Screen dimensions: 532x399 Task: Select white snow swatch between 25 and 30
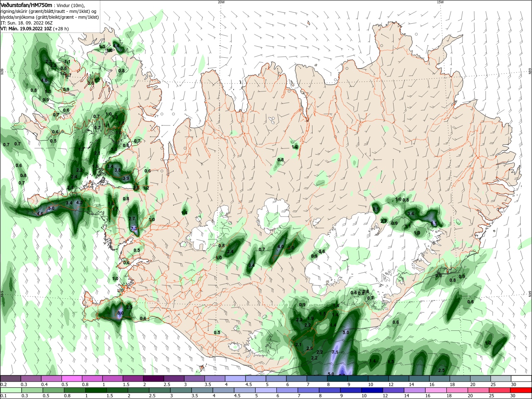point(501,379)
